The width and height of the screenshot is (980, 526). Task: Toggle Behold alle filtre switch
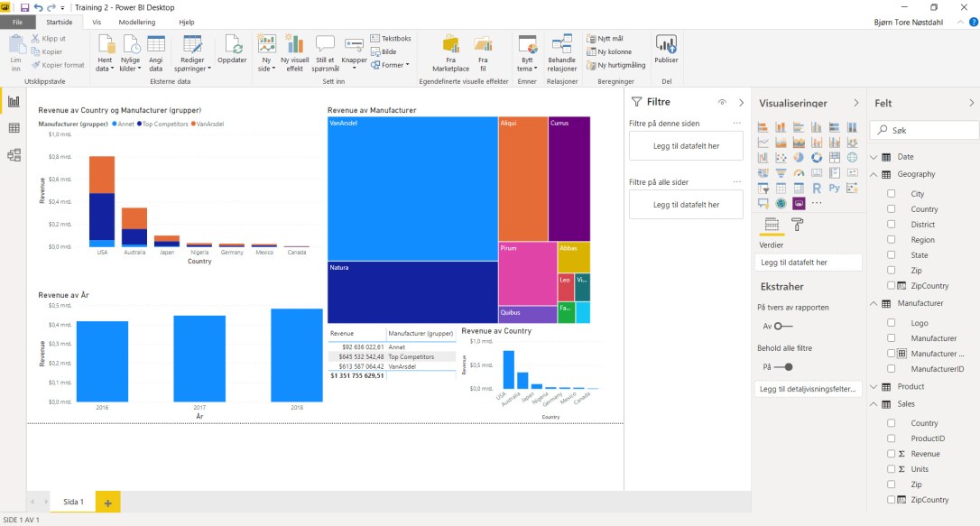coord(783,367)
